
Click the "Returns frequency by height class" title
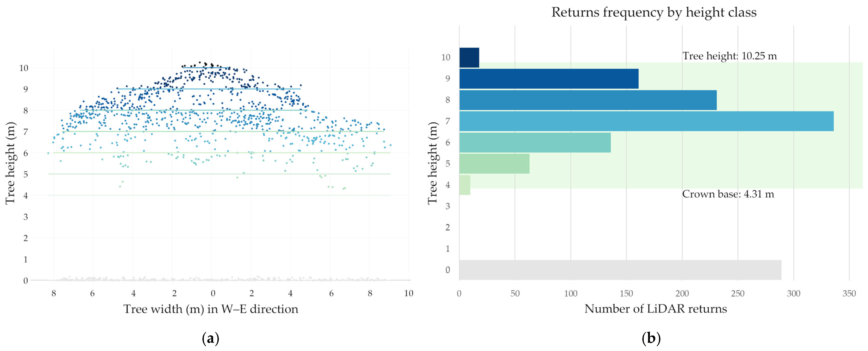pos(654,12)
